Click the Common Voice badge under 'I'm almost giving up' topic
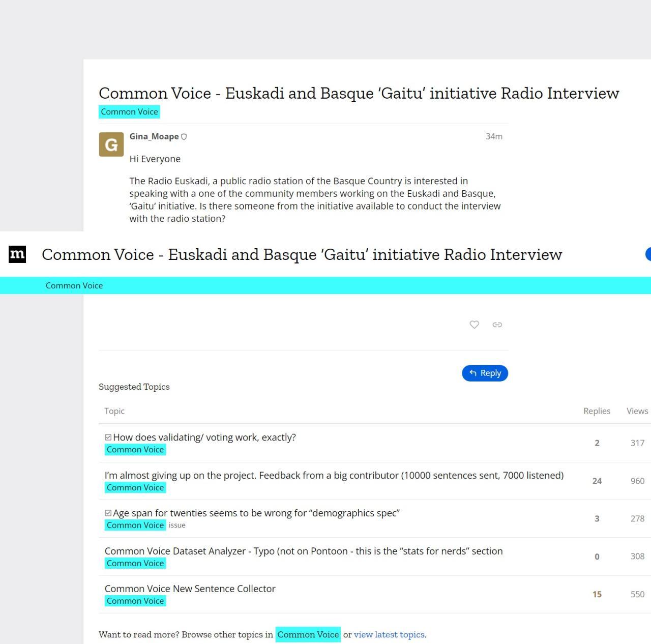The width and height of the screenshot is (651, 644). click(135, 487)
